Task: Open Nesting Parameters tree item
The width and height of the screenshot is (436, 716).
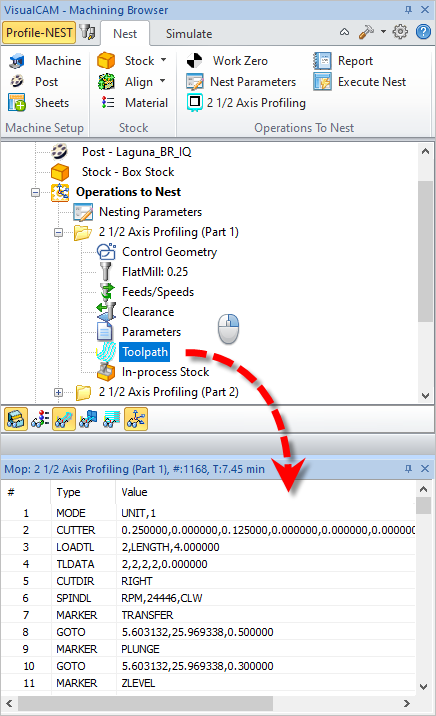Action: click(150, 212)
